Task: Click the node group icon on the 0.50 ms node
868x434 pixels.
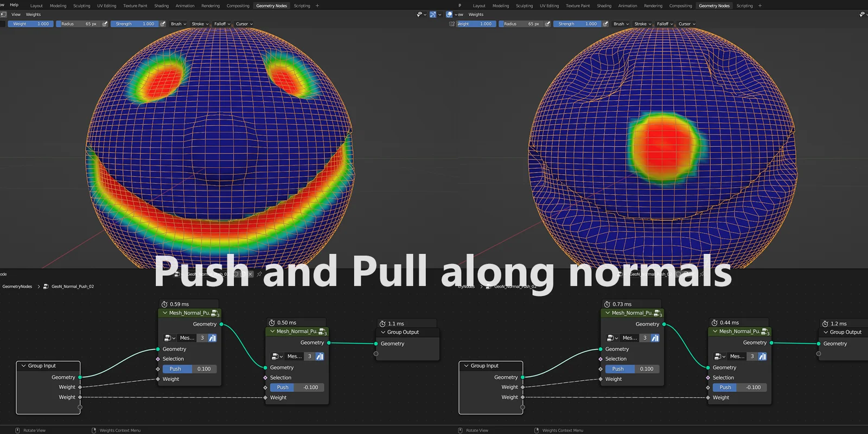Action: pyautogui.click(x=322, y=331)
